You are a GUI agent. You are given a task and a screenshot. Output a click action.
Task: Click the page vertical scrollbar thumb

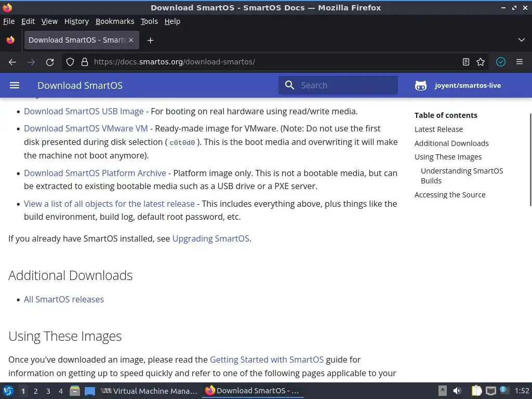(530, 159)
